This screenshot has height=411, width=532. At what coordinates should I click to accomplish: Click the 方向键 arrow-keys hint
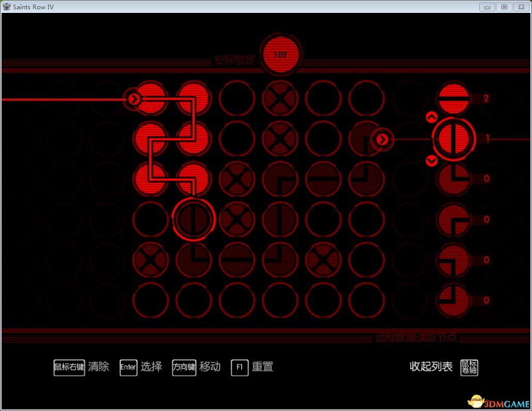point(184,368)
